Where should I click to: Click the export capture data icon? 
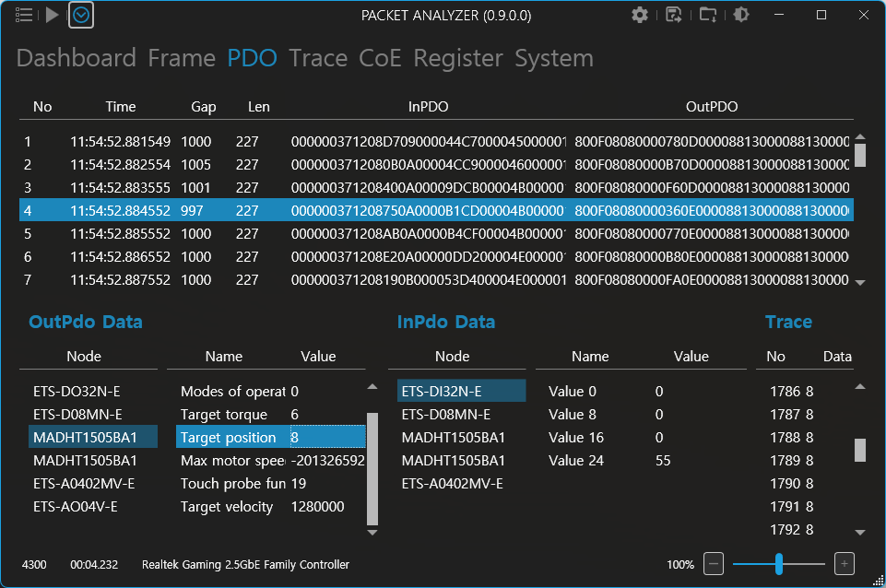point(674,15)
